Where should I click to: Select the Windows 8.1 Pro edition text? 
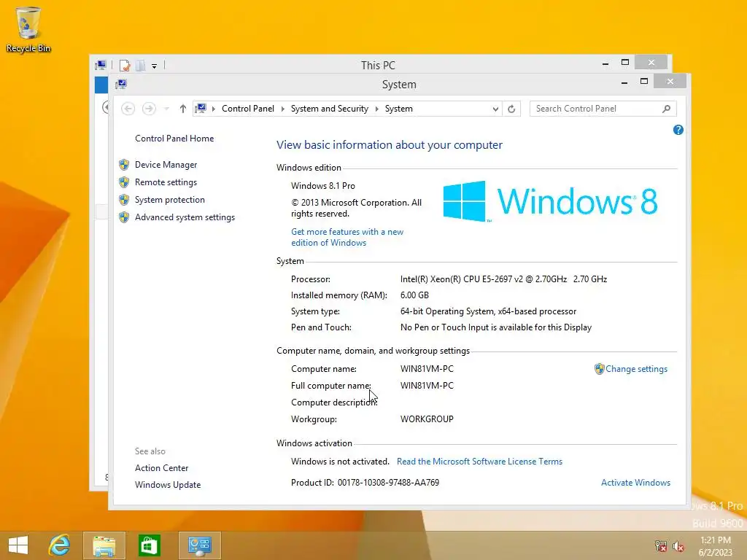[x=323, y=186]
